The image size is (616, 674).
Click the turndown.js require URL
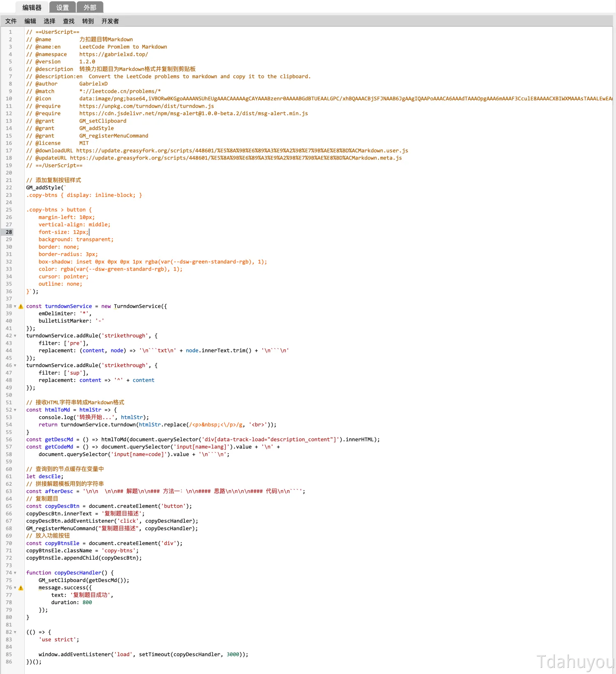147,106
